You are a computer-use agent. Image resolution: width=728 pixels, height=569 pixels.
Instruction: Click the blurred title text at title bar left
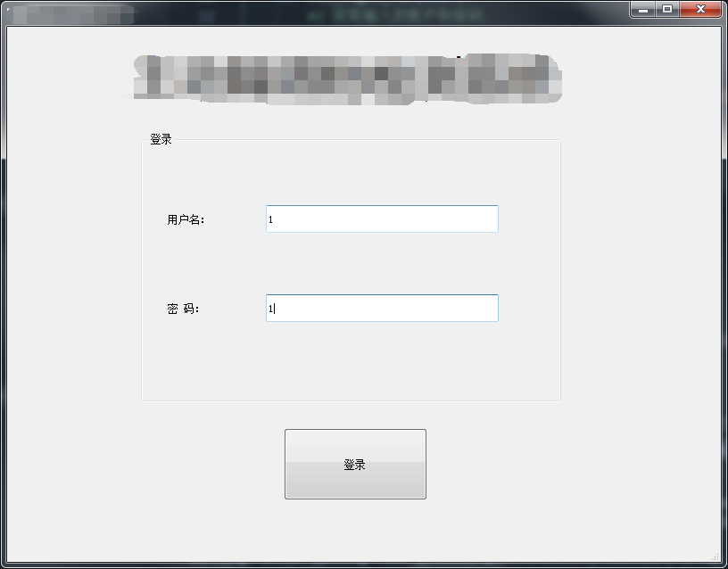(x=74, y=15)
